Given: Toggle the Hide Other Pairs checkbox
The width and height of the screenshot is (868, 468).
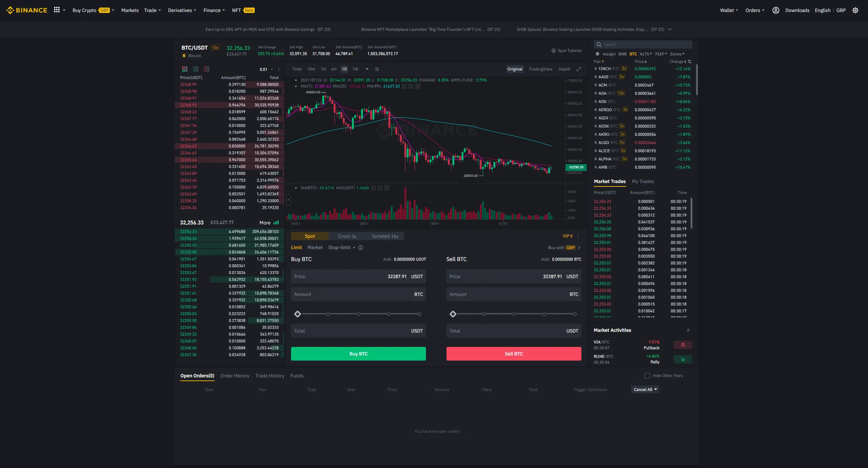Looking at the screenshot, I should click(x=647, y=376).
